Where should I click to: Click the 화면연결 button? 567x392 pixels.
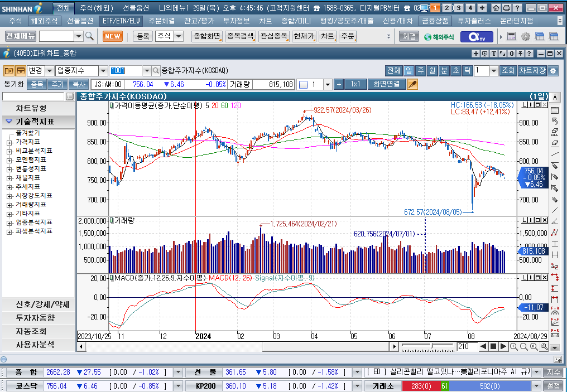pyautogui.click(x=387, y=84)
